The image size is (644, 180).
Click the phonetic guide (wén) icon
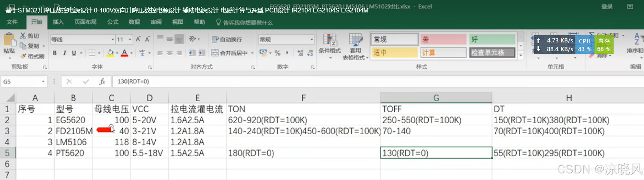pos(142,53)
